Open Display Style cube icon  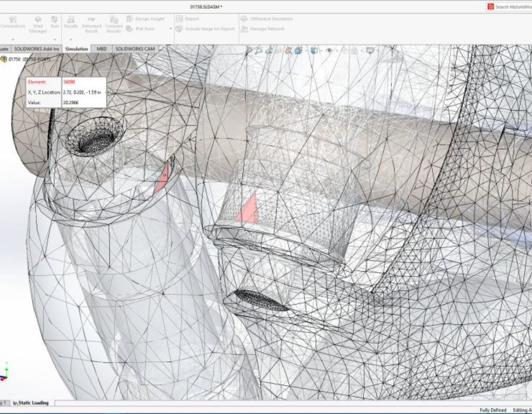(314, 51)
